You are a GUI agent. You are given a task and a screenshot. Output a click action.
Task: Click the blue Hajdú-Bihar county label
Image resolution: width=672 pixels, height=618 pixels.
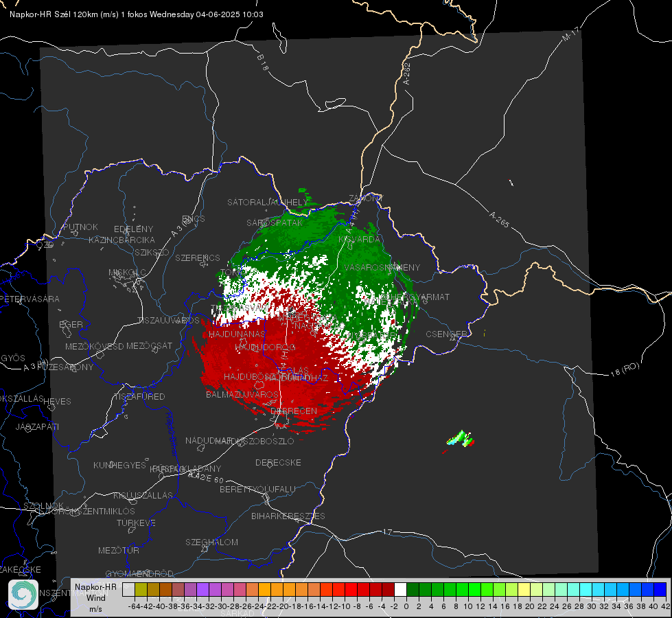pyautogui.click(x=172, y=434)
